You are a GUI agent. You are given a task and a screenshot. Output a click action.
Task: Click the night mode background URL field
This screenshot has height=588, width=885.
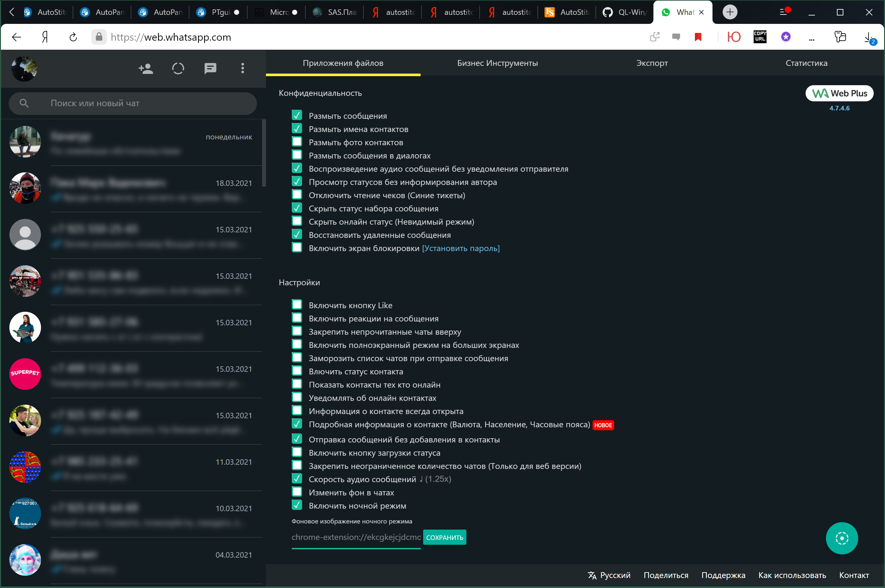(x=356, y=537)
